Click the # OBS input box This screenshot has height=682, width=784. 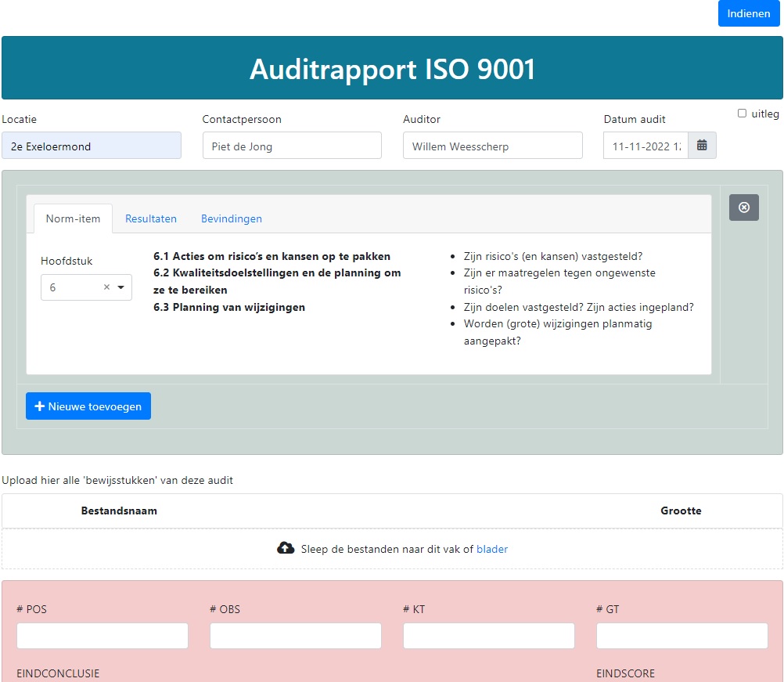(x=296, y=636)
